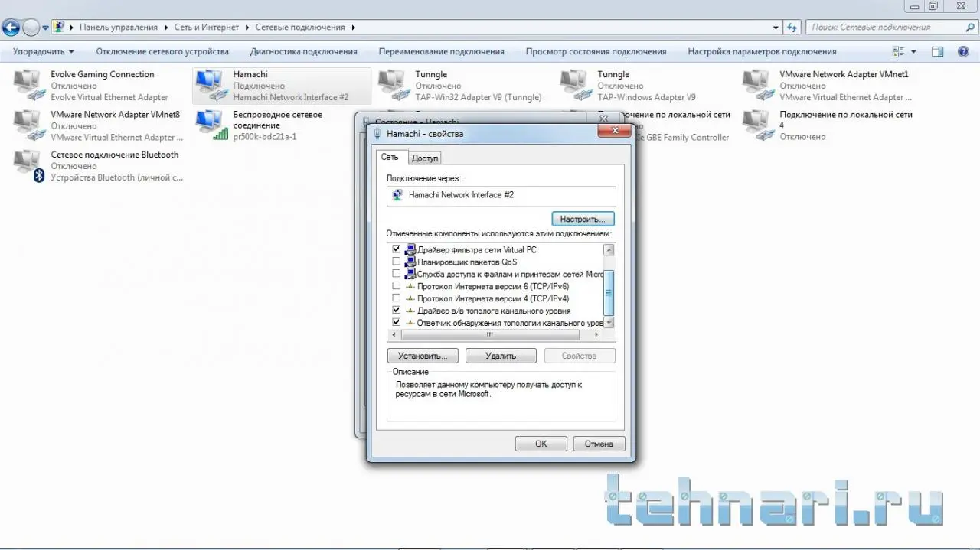This screenshot has height=550, width=980.
Task: Click the vertical scrollbar thumb in components list
Action: (609, 291)
